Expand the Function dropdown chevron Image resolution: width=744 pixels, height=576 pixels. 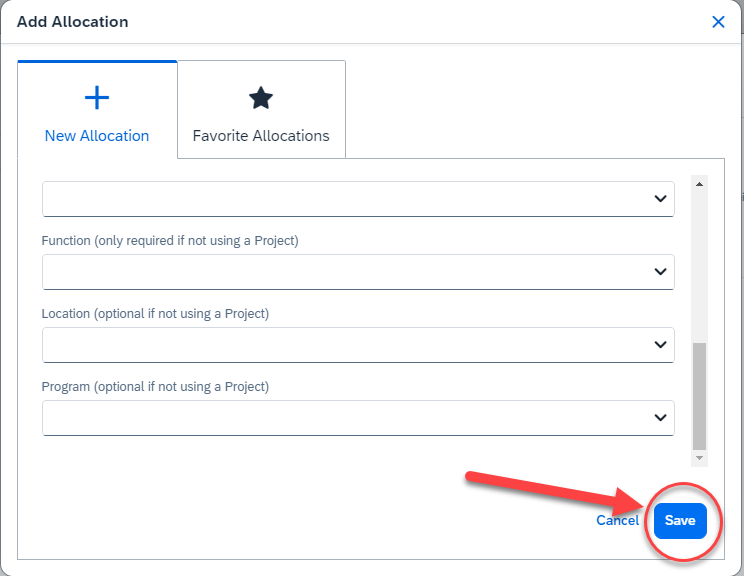click(660, 272)
